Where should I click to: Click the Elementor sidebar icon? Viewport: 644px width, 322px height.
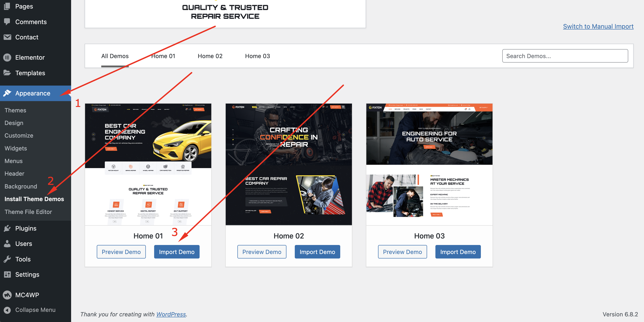(7, 58)
